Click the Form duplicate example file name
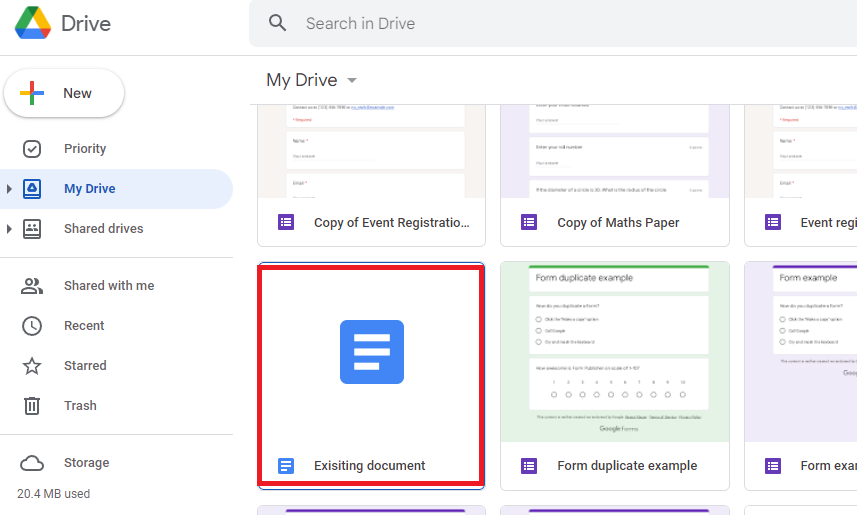 click(x=627, y=465)
